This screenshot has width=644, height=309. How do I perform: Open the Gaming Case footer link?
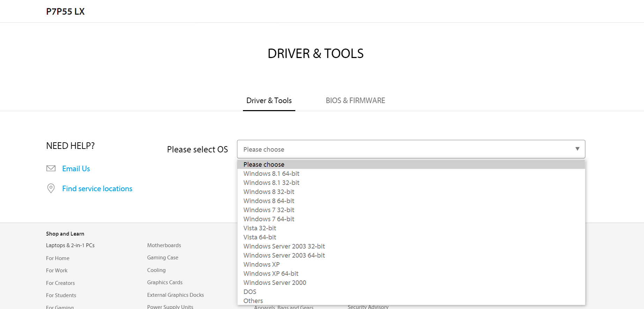pyautogui.click(x=163, y=258)
